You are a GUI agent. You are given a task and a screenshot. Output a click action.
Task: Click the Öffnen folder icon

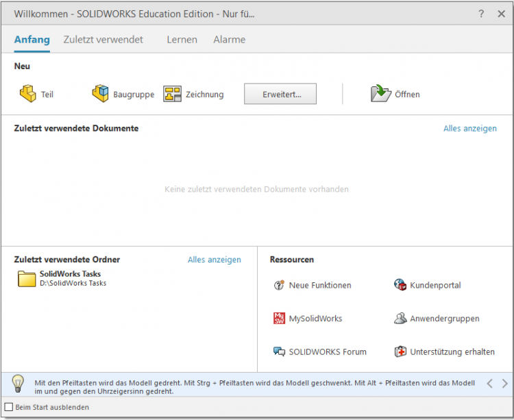[380, 94]
